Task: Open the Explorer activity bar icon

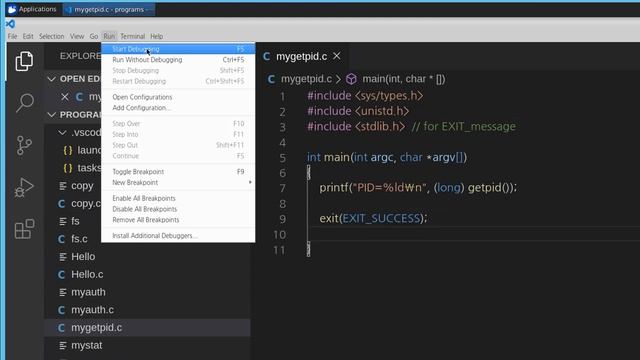Action: 24,61
